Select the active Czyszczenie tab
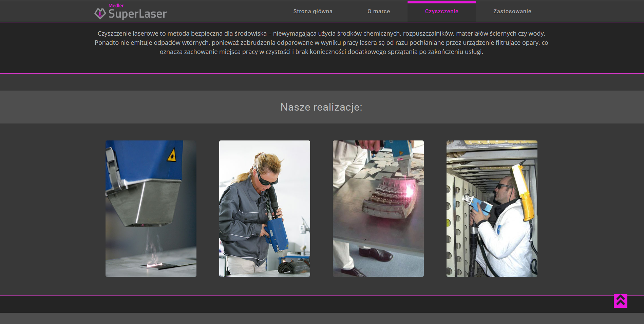The height and width of the screenshot is (324, 644). pos(441,12)
